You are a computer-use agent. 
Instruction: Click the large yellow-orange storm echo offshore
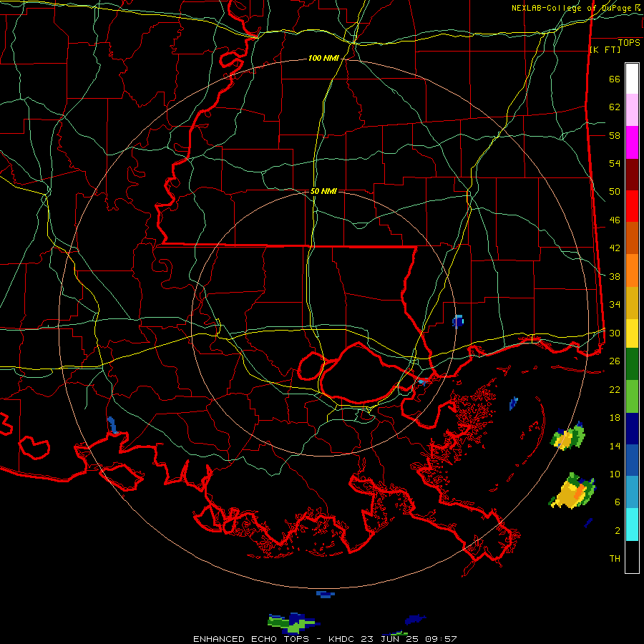572,491
